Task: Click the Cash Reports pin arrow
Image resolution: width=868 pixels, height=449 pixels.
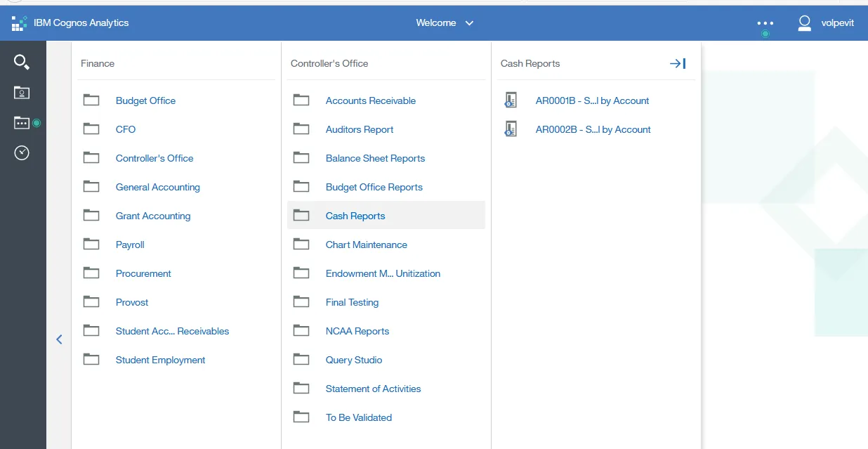Action: click(x=677, y=63)
